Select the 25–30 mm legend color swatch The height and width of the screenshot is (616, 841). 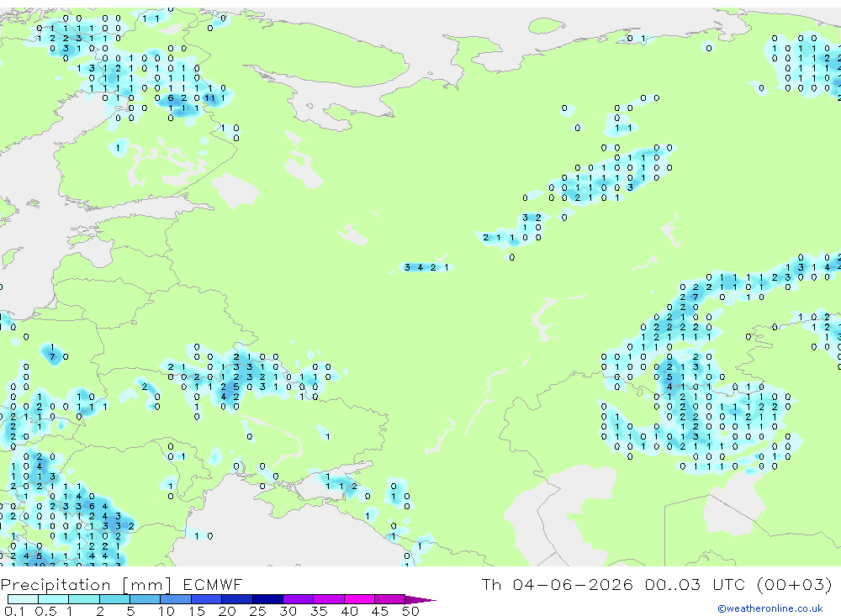pyautogui.click(x=267, y=599)
